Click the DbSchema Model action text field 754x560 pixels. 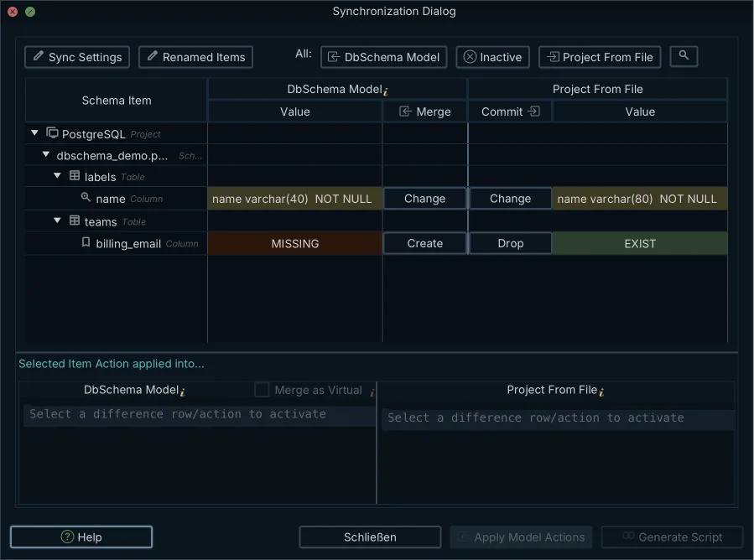coord(199,415)
